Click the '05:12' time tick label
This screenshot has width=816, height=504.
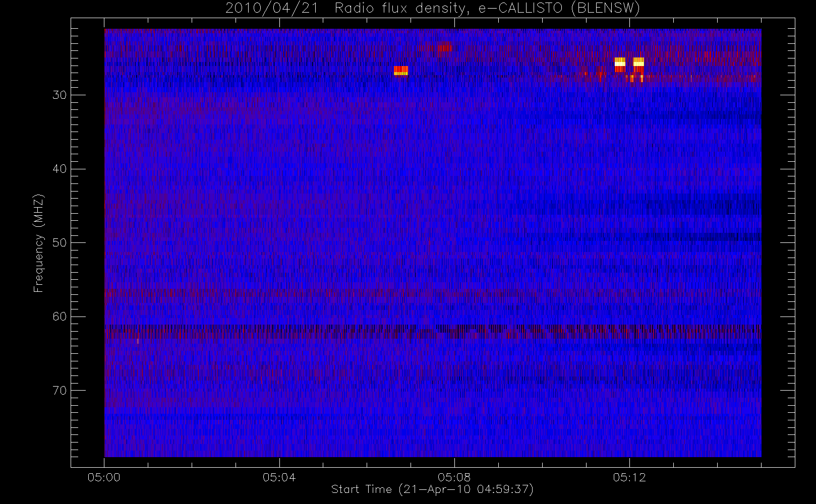[x=629, y=477]
